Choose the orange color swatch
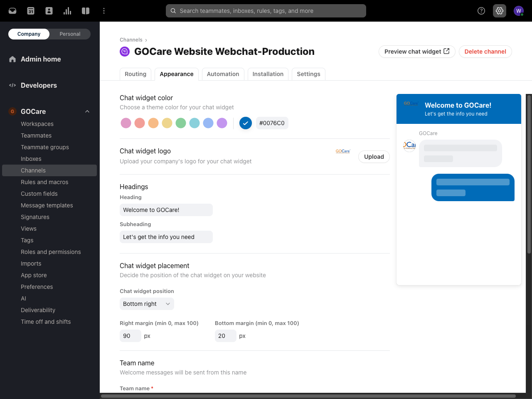 pos(153,123)
